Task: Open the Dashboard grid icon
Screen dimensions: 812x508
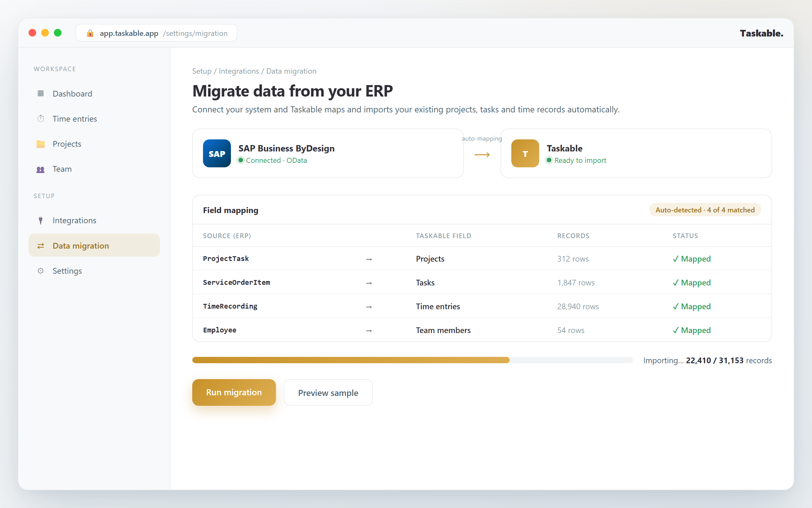Action: click(41, 93)
